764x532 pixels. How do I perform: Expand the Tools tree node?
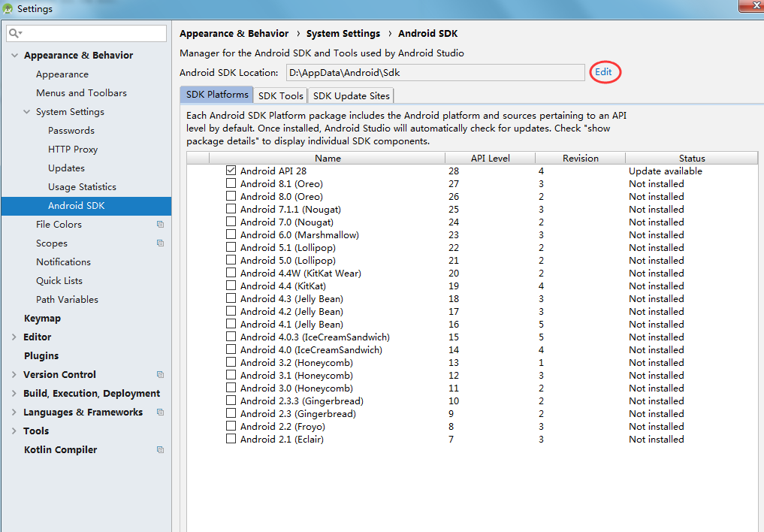[14, 431]
